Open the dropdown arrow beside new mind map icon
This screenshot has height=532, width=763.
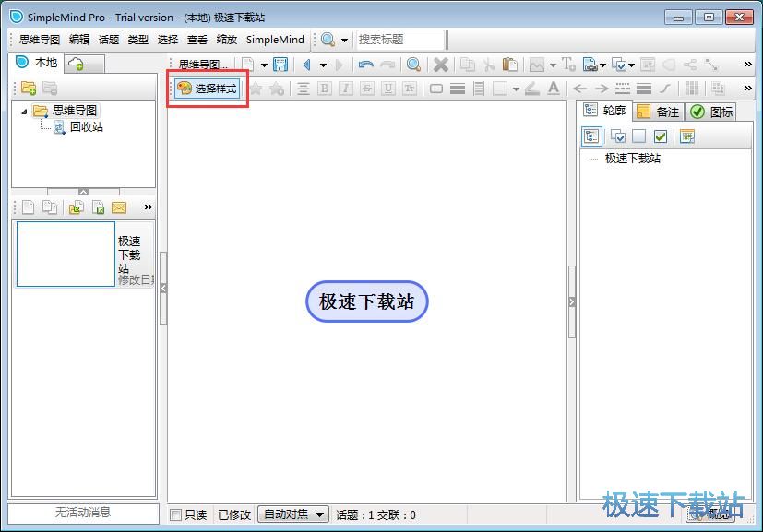click(x=264, y=65)
